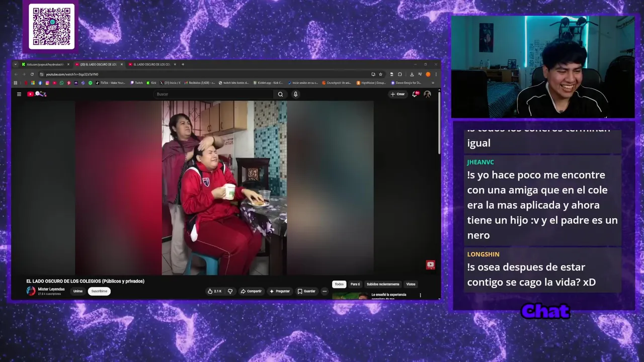Click the Suscribirse button

coord(99,291)
